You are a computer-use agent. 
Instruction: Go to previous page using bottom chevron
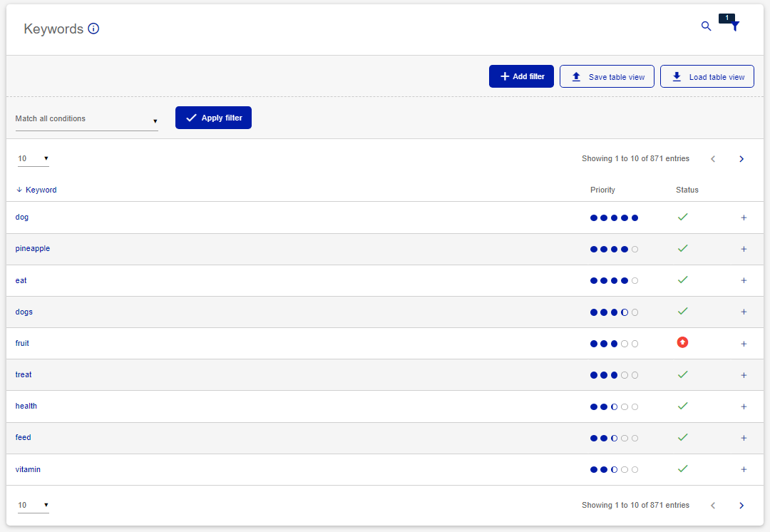pyautogui.click(x=713, y=506)
